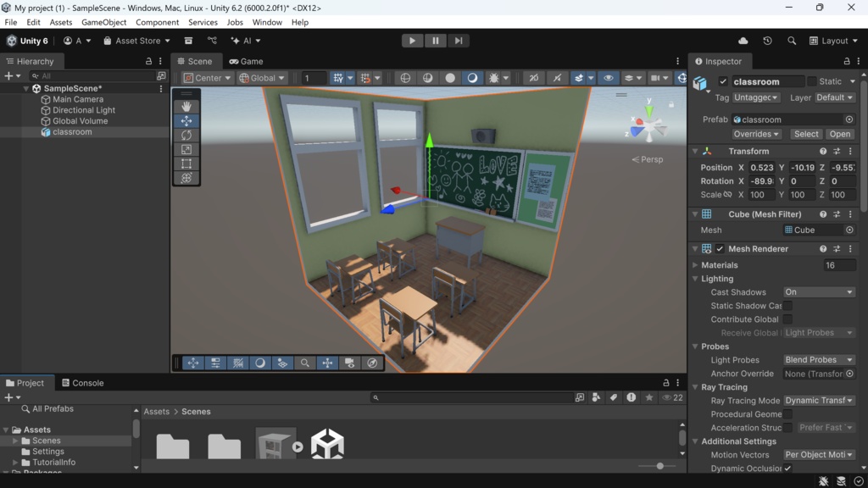The width and height of the screenshot is (868, 488).
Task: Open the global search icon
Action: 792,41
